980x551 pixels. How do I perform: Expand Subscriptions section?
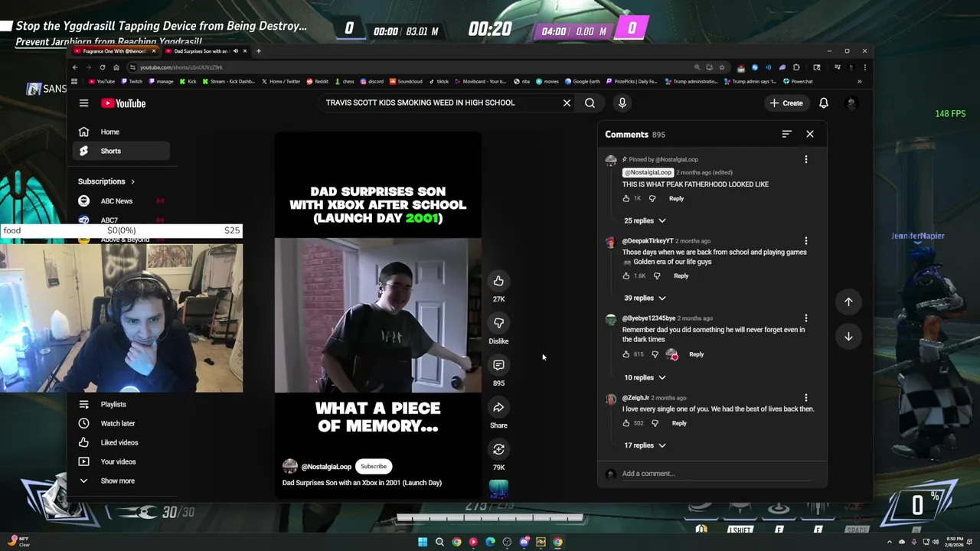pos(106,181)
